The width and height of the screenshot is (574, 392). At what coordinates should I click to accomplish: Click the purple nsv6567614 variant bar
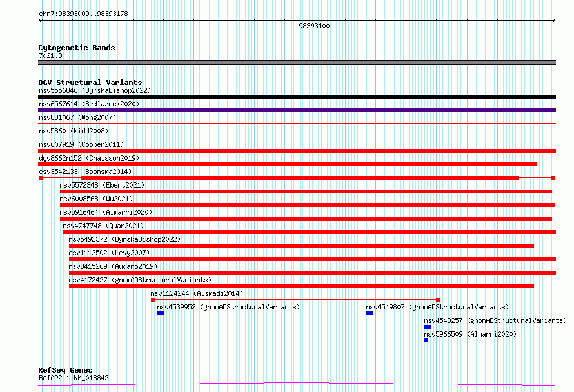297,110
